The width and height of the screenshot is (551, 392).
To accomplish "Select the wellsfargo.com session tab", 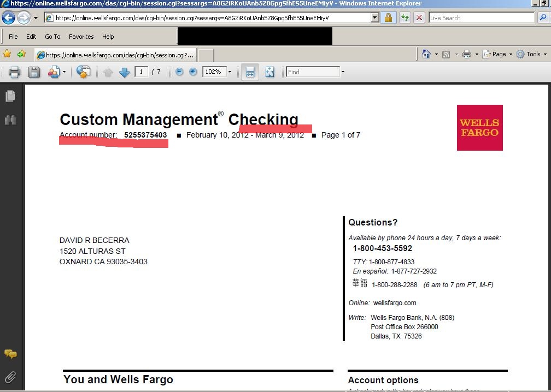I will pyautogui.click(x=116, y=55).
